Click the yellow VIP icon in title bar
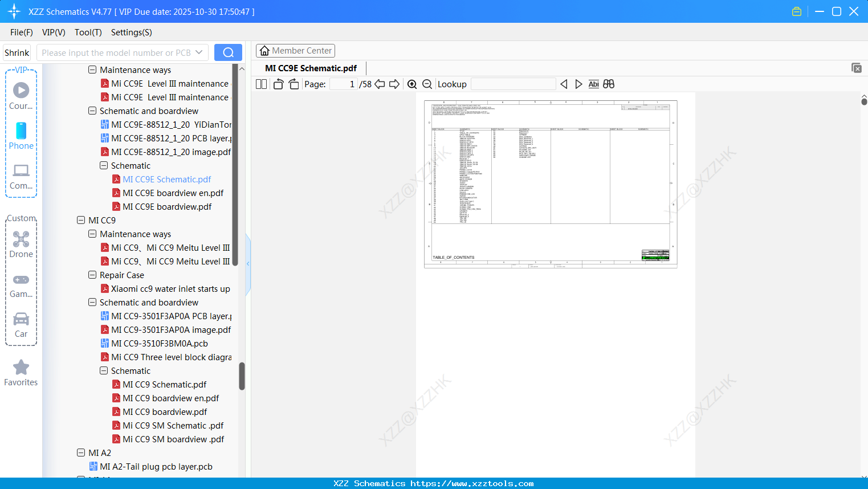The image size is (868, 489). point(797,11)
